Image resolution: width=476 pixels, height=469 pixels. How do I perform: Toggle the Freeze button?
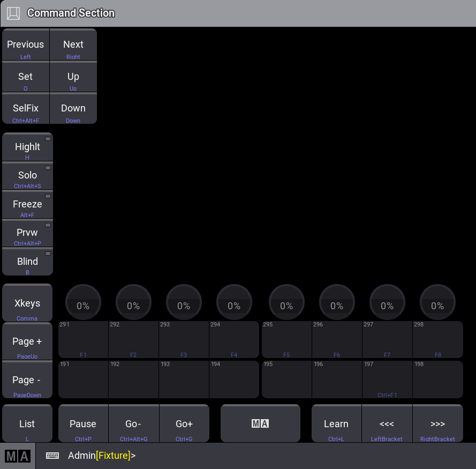27,205
